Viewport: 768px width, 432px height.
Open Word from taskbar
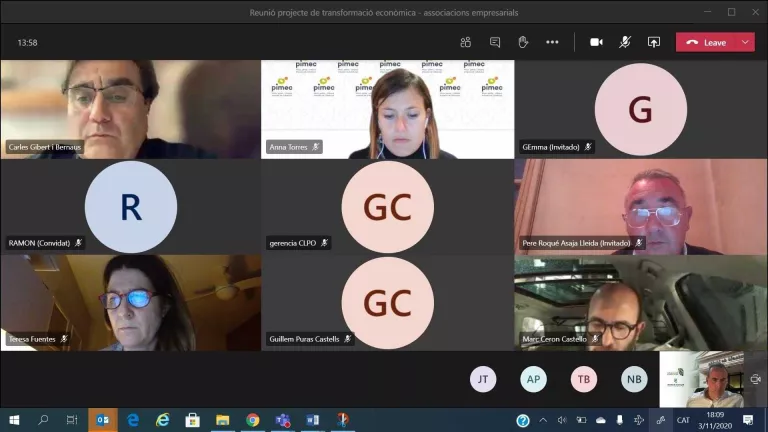point(312,420)
